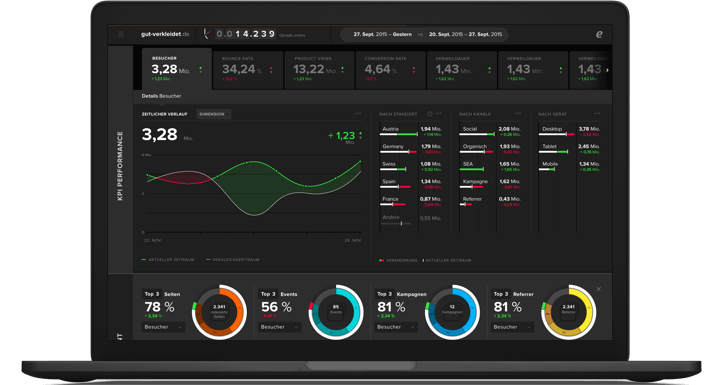Change current range '27. Sept. 2015 – Gestern'
The height and width of the screenshot is (385, 706).
382,34
